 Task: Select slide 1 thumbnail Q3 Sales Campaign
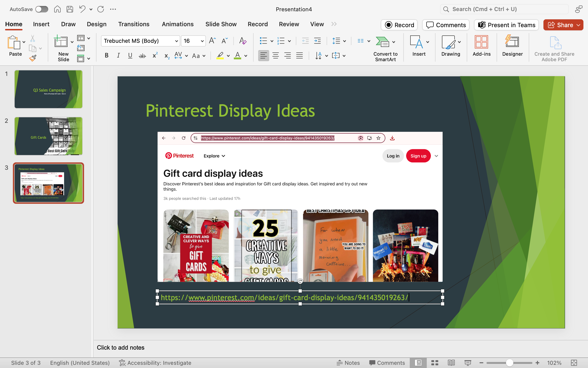48,89
